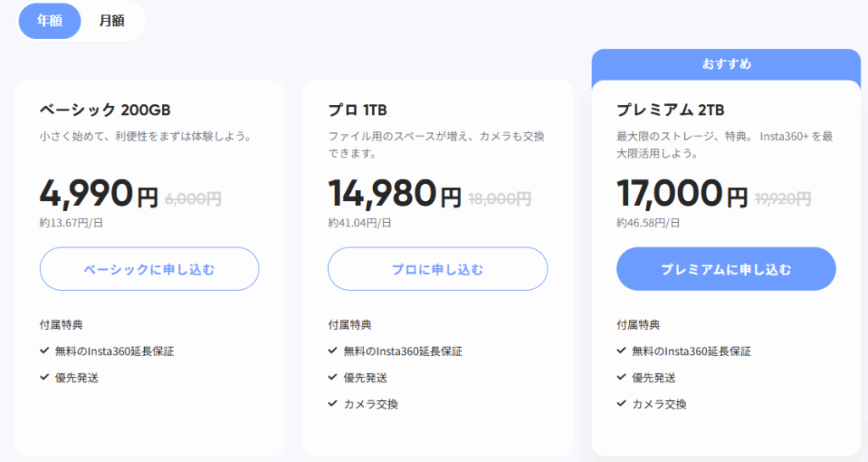
Task: Click プロに申し込む button
Action: (x=437, y=270)
